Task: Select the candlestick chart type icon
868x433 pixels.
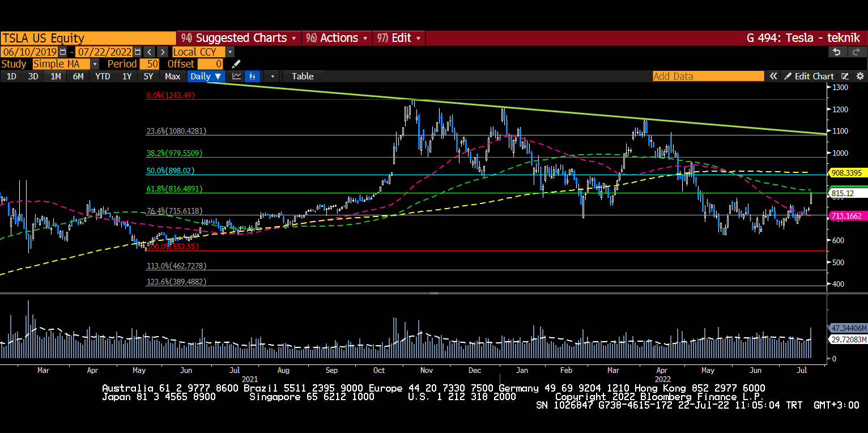Action: (x=253, y=76)
